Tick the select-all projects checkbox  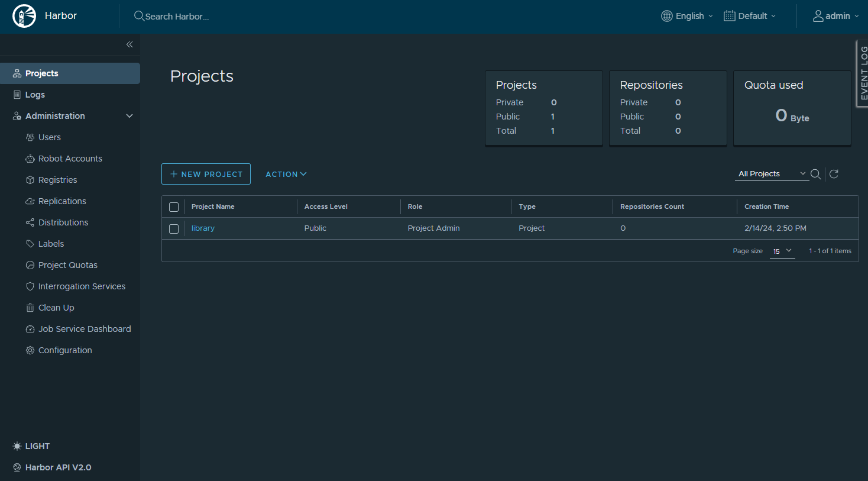pyautogui.click(x=174, y=207)
